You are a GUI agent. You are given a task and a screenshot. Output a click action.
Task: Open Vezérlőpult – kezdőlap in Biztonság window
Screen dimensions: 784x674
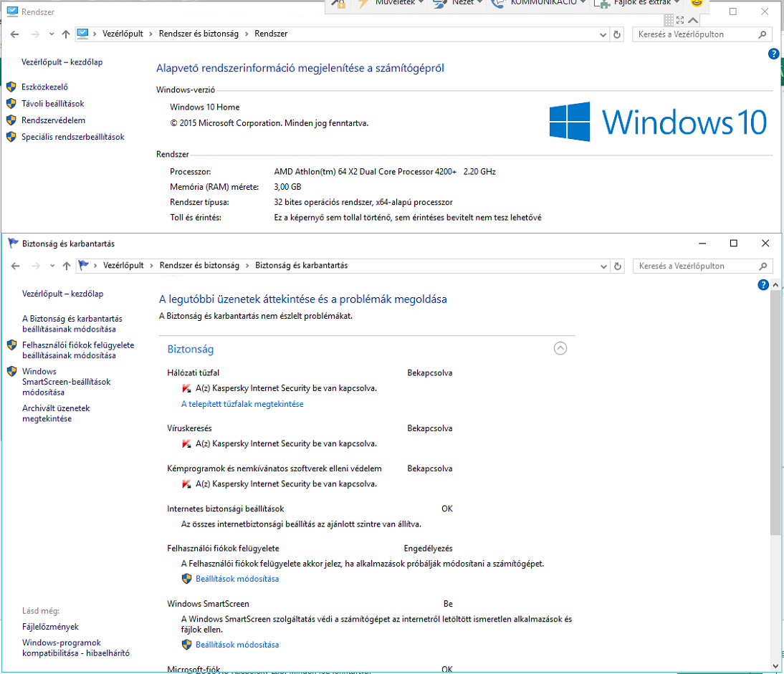(x=62, y=294)
